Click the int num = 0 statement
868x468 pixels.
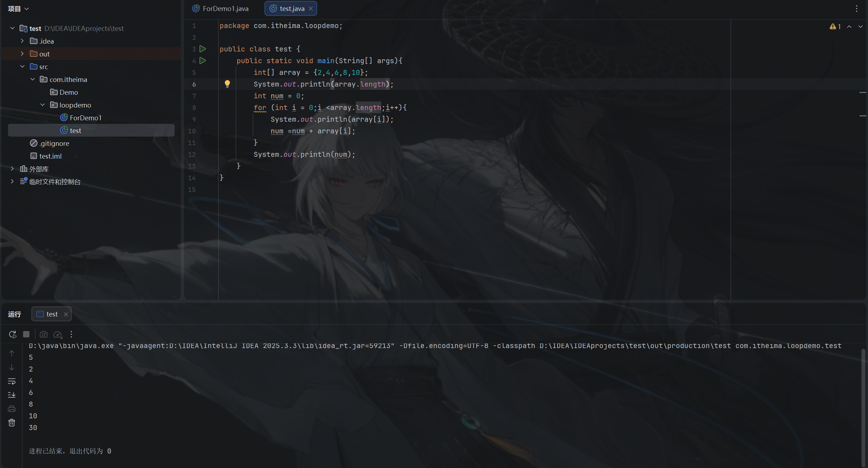click(279, 96)
